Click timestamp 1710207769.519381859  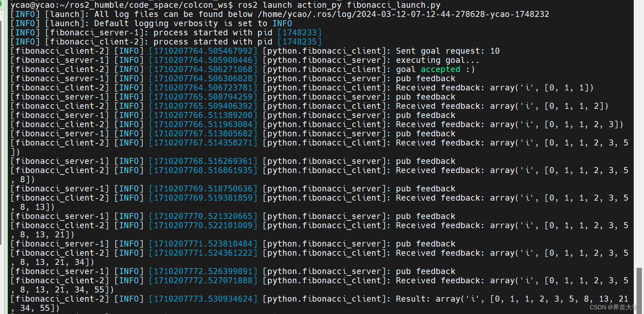click(203, 198)
